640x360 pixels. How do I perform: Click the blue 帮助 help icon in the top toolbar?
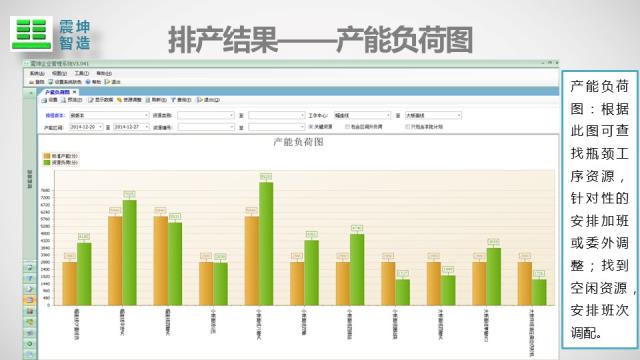tap(88, 82)
